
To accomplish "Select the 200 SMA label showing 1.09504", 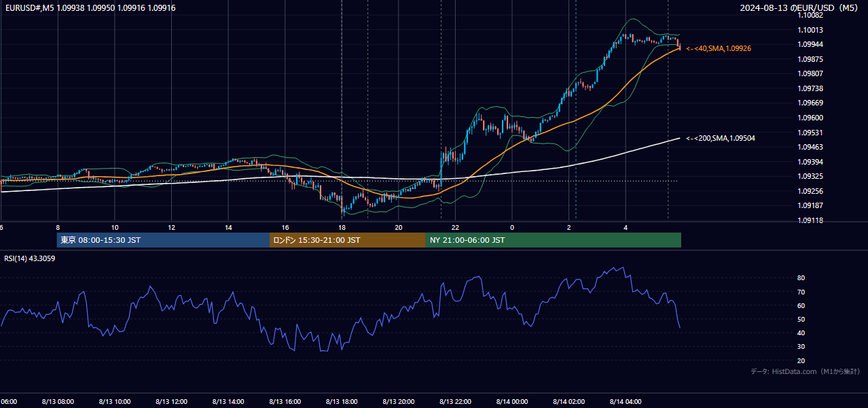I will click(x=721, y=139).
